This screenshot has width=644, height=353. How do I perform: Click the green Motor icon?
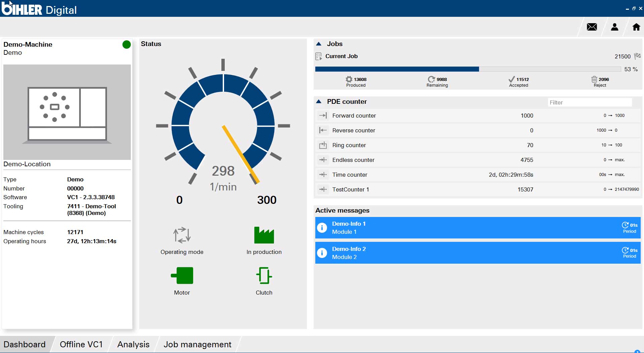point(182,275)
